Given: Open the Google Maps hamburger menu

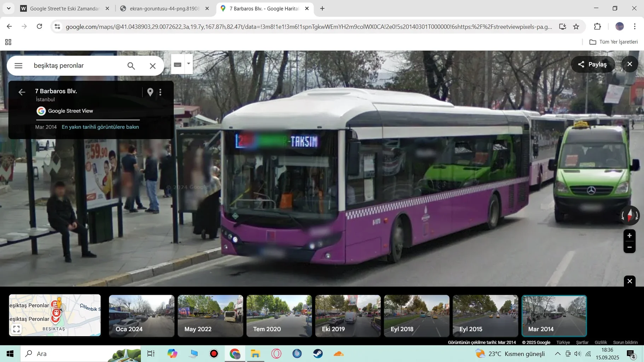Looking at the screenshot, I should point(18,66).
